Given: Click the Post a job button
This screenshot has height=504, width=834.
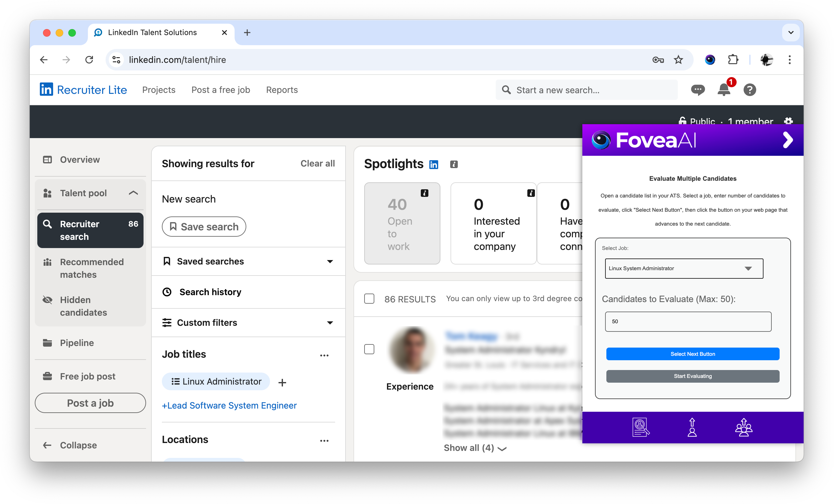Looking at the screenshot, I should coord(90,403).
